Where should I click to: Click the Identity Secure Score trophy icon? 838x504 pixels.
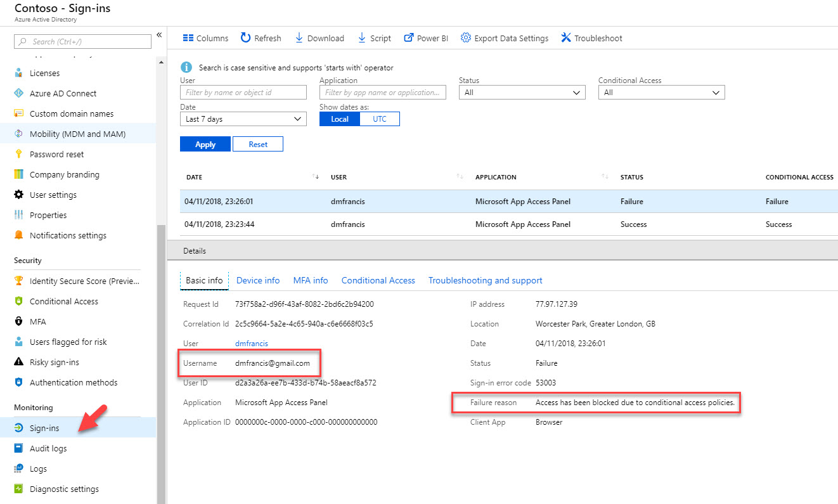(18, 281)
